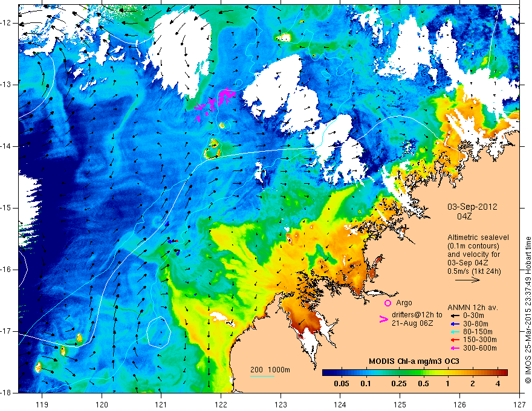Image resolution: width=532 pixels, height=411 pixels.
Task: Click the magenta 300-600m legend arrow
Action: 455,348
